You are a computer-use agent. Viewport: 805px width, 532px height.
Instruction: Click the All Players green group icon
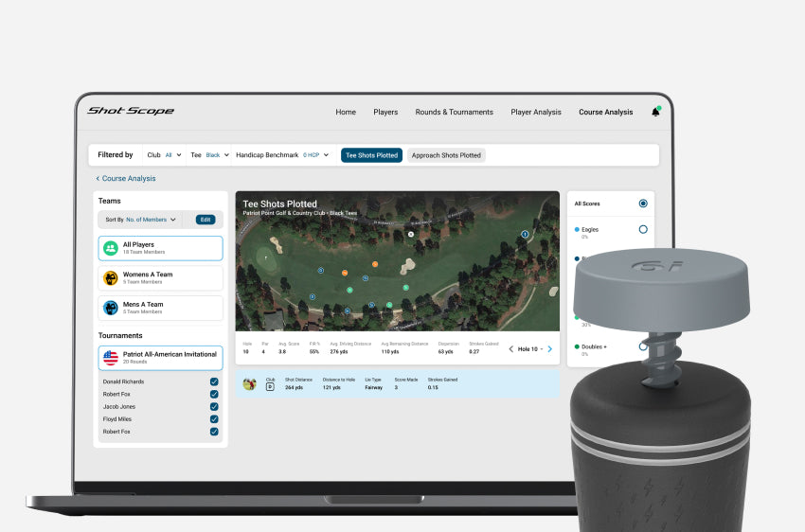111,248
